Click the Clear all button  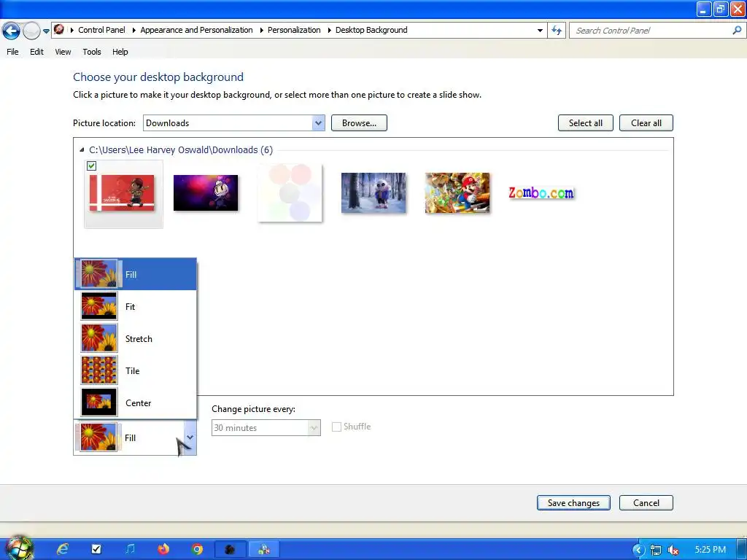tap(646, 122)
